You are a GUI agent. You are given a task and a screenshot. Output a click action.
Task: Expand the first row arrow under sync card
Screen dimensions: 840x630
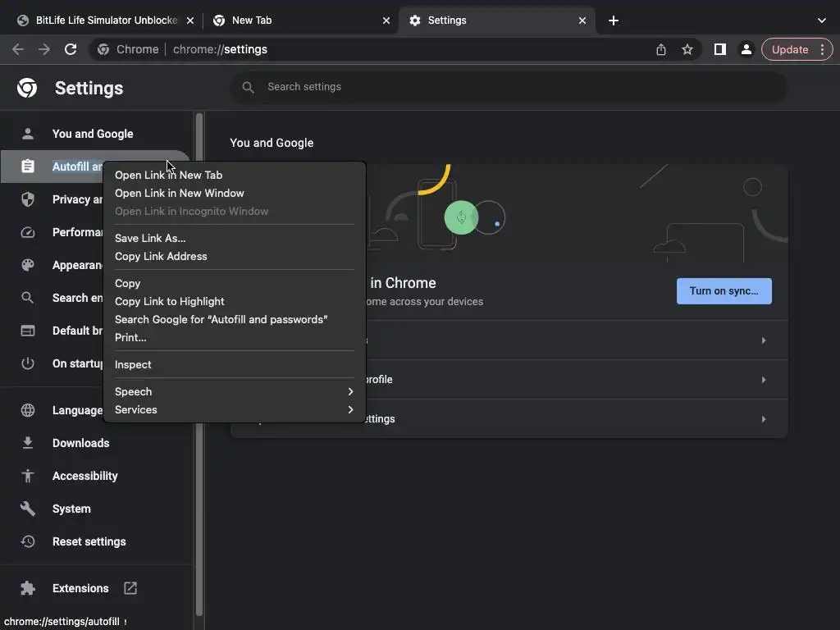pyautogui.click(x=764, y=340)
